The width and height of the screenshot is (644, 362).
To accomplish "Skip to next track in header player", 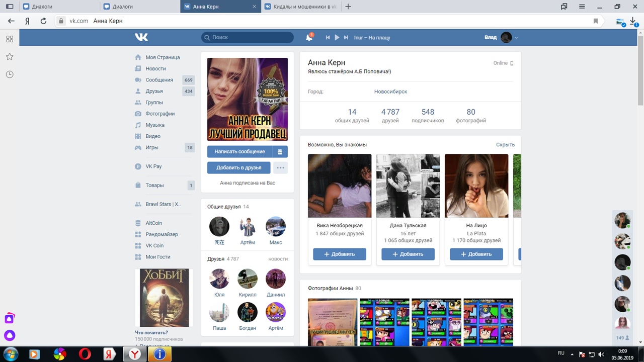I will coord(346,38).
